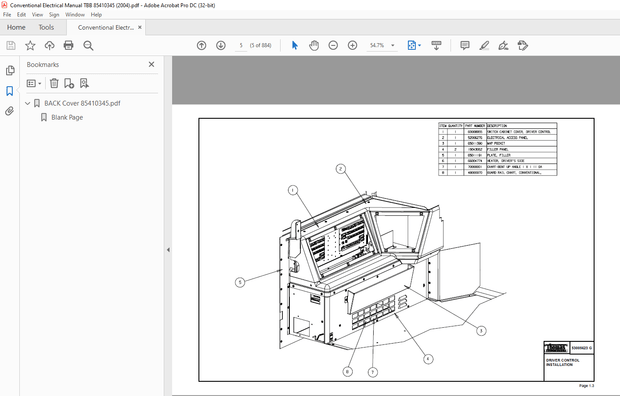
Task: Select the Conventional Electr... document tab
Action: (106, 27)
